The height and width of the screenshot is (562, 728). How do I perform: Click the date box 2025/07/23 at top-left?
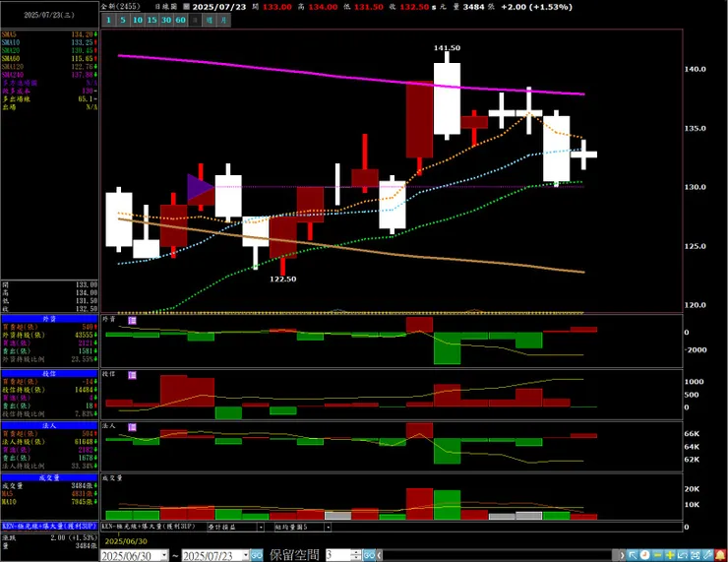[49, 15]
